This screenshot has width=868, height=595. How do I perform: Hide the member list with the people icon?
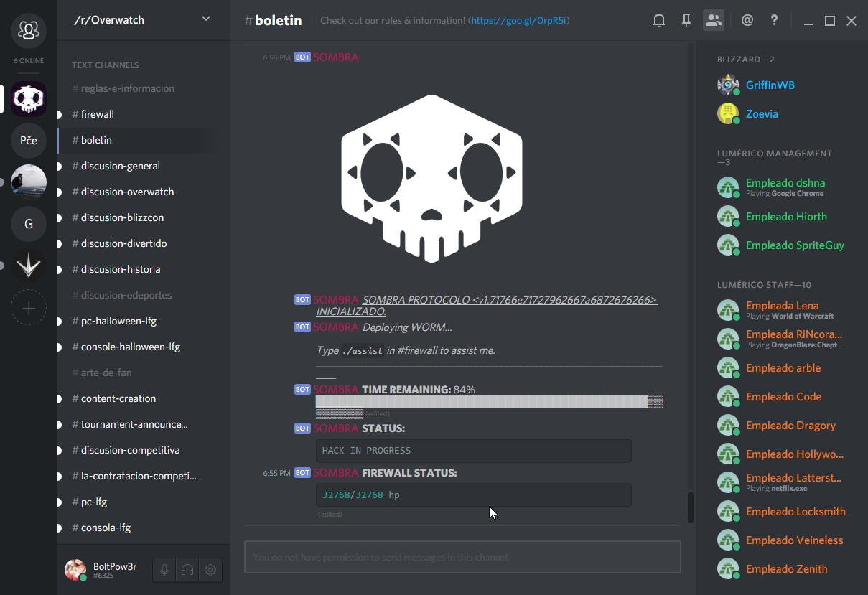[x=714, y=19]
